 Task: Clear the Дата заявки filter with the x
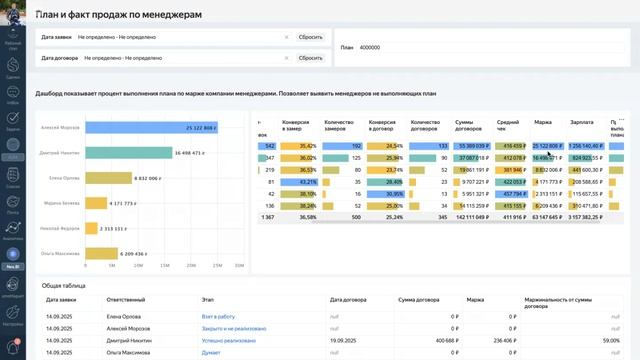(286, 37)
